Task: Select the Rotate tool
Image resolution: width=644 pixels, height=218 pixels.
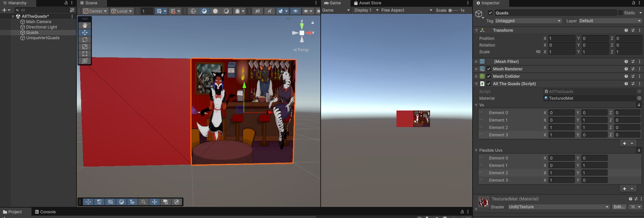Action: 85,40
